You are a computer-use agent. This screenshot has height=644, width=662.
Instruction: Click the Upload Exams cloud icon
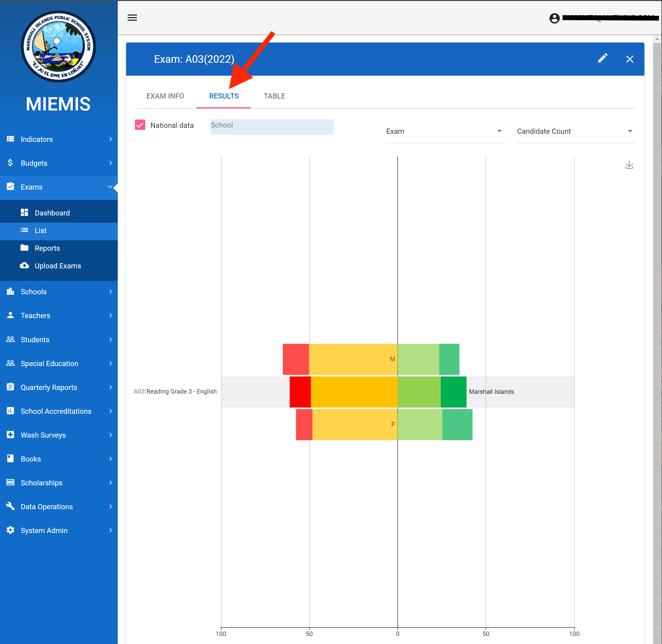(24, 265)
